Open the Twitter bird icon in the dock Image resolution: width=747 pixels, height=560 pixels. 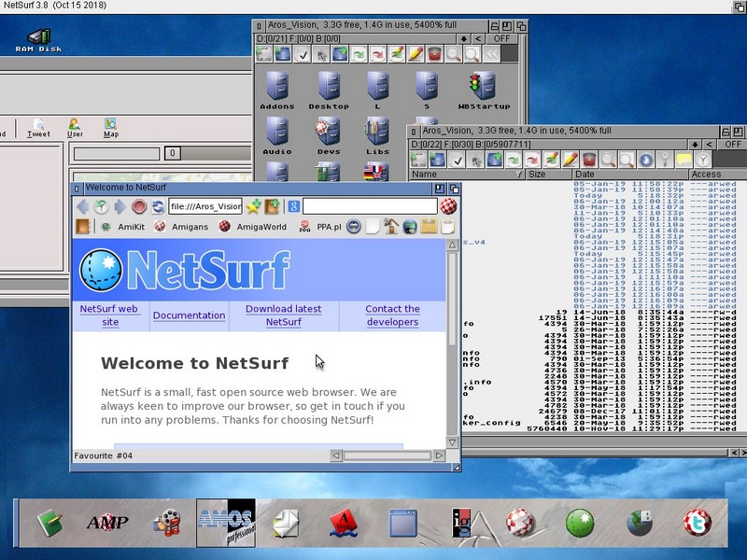coord(696,523)
